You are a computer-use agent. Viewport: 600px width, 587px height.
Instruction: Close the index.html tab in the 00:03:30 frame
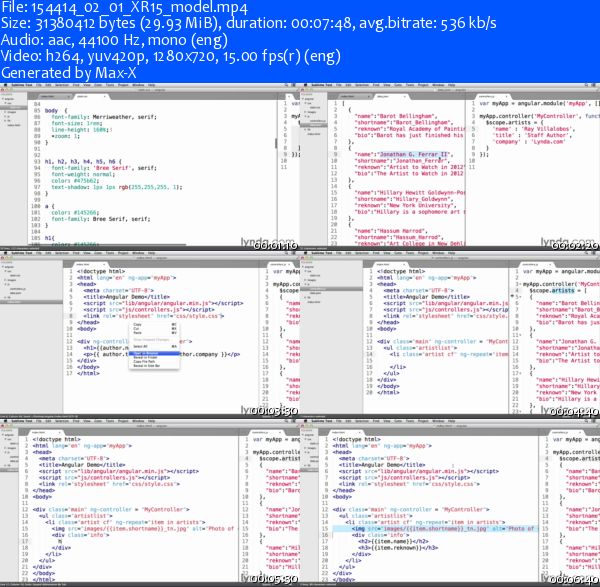point(104,264)
